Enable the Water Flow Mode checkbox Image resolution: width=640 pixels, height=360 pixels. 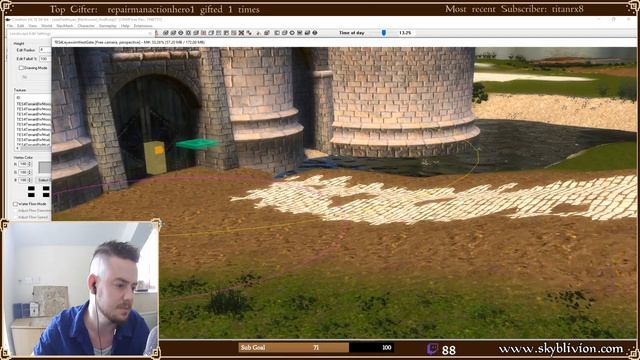(x=16, y=204)
